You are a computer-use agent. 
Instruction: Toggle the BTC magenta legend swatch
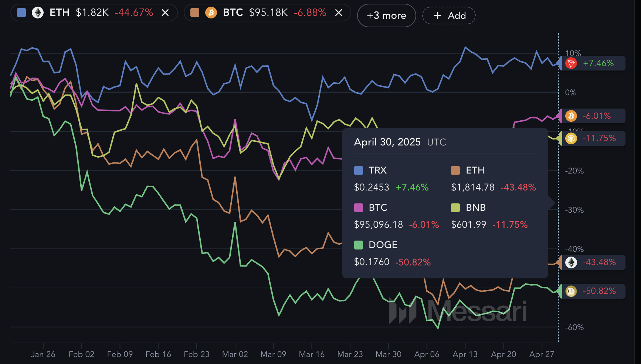tap(358, 207)
